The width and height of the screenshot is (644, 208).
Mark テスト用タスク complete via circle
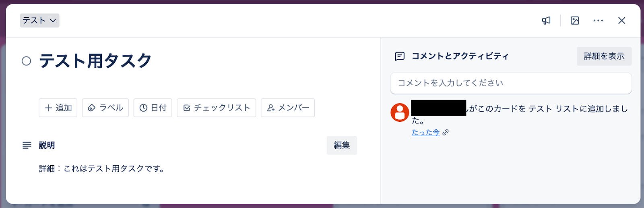coord(26,61)
